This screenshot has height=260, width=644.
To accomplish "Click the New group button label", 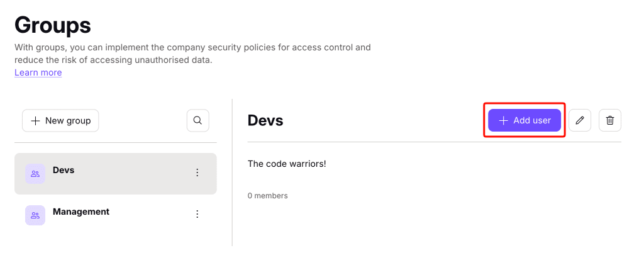I will tap(68, 120).
